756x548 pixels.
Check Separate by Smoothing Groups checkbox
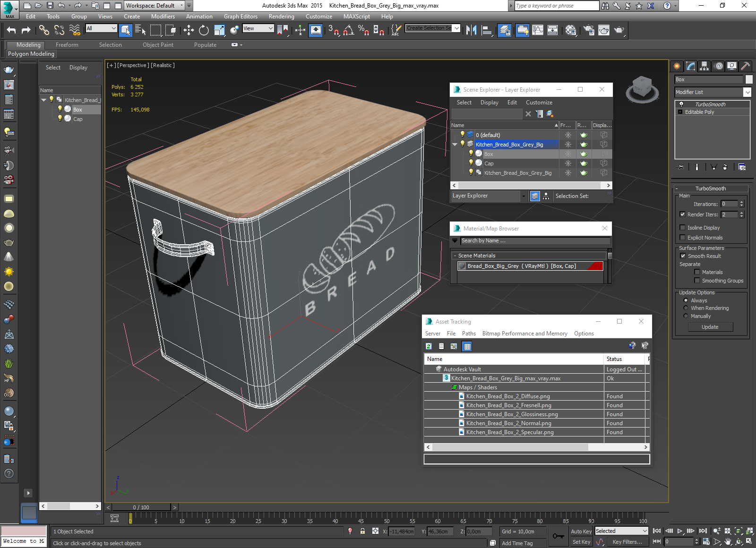pos(697,280)
